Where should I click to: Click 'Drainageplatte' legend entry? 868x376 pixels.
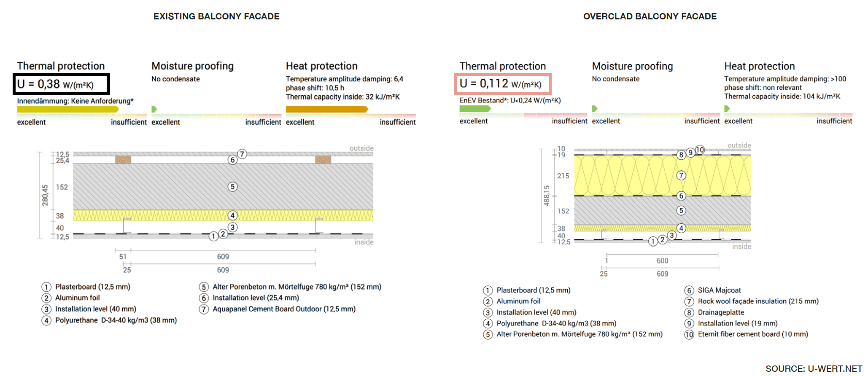coord(721,313)
